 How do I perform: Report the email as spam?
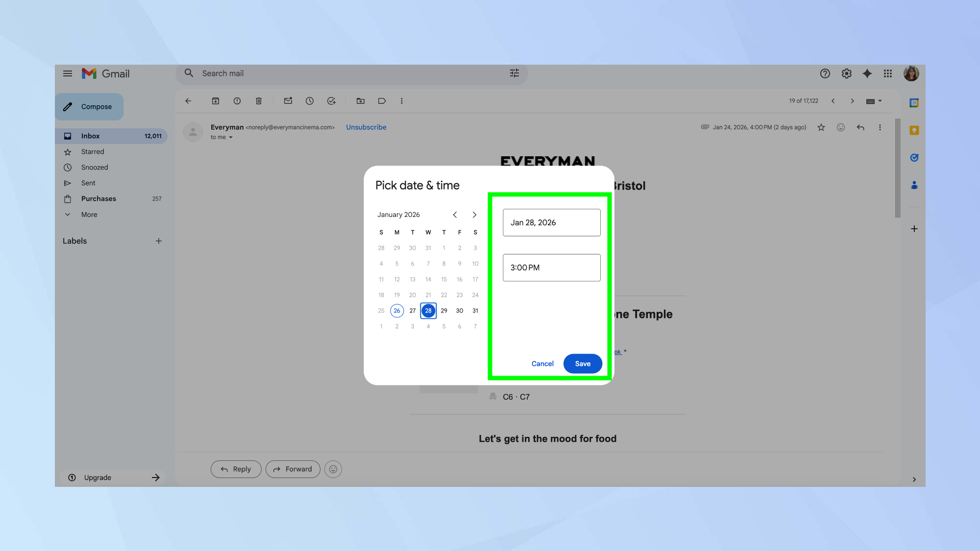pos(237,101)
